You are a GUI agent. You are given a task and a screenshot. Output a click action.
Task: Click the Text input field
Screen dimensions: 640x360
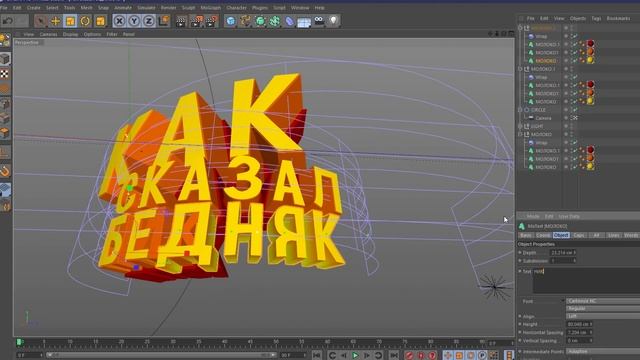click(587, 281)
